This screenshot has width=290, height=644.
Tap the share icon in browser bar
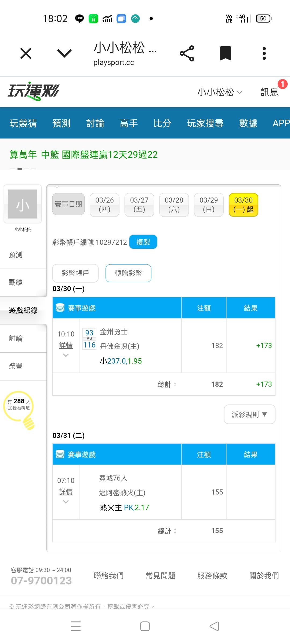pyautogui.click(x=187, y=53)
